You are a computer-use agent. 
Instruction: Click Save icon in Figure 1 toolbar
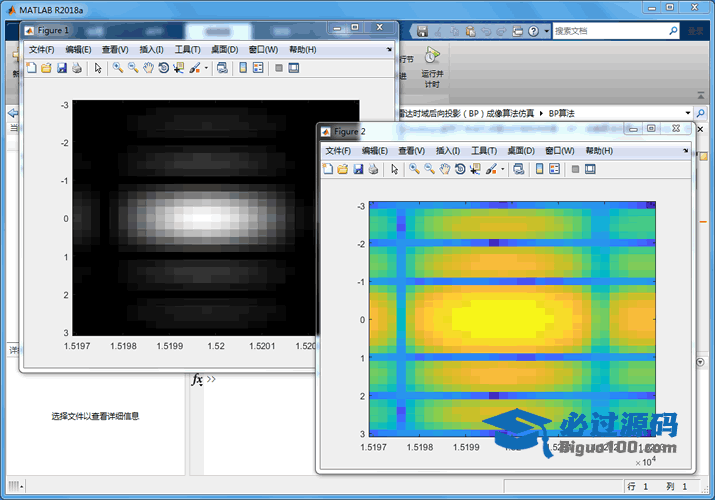(x=62, y=68)
